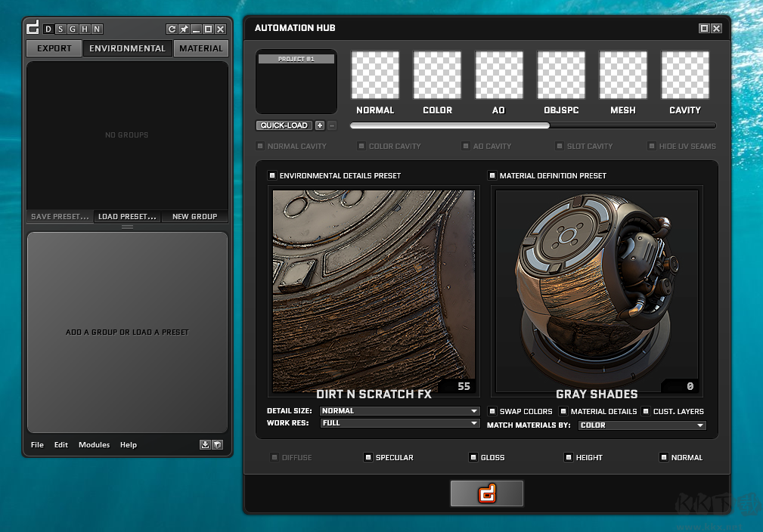Select the D icon in the title bar
This screenshot has height=532, width=763.
48,29
